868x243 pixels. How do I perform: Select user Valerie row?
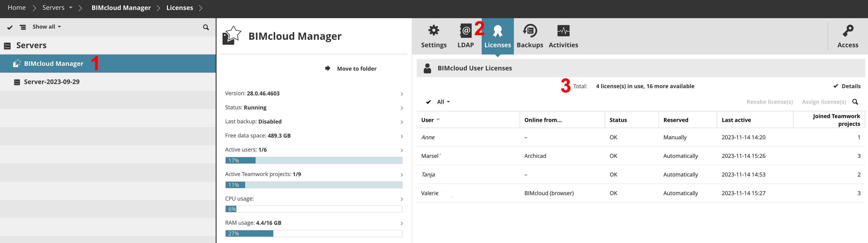pyautogui.click(x=641, y=193)
